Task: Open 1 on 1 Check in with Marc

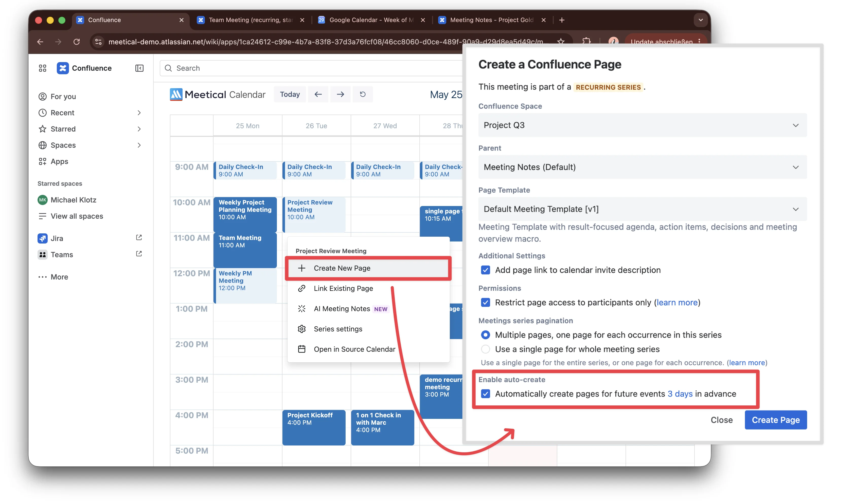Action: [x=382, y=427]
